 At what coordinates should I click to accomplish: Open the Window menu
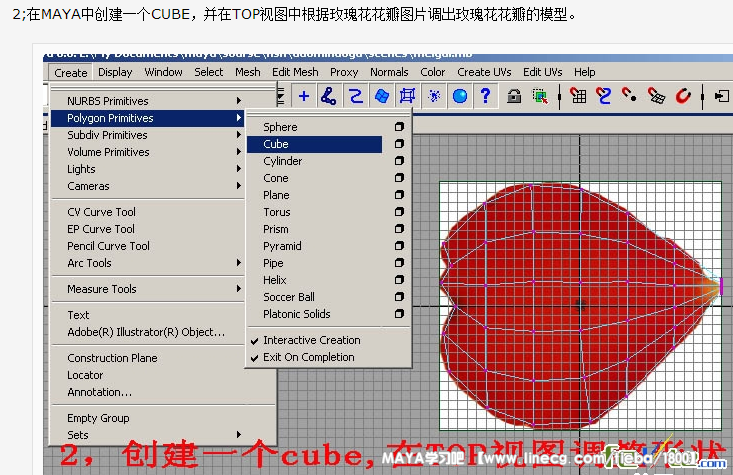click(x=163, y=72)
